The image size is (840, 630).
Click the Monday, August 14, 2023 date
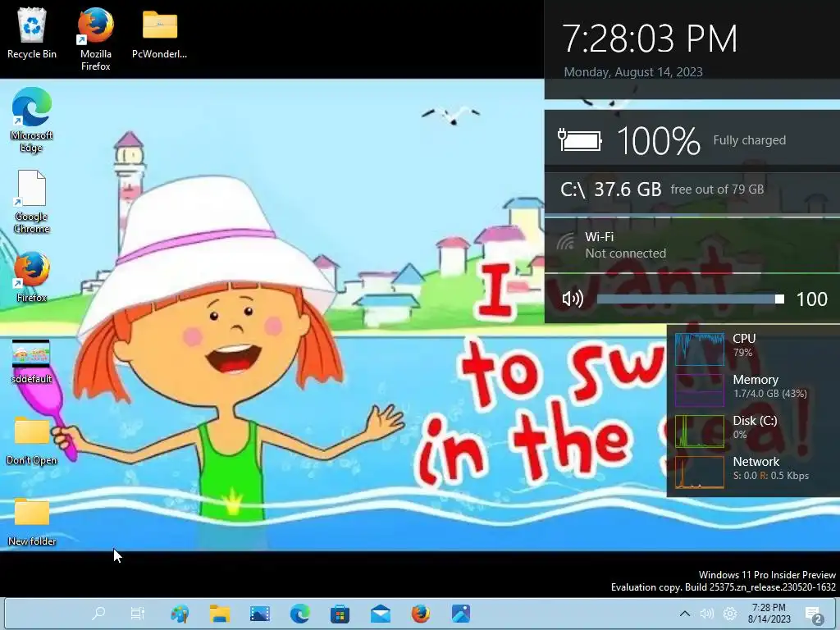(x=633, y=72)
